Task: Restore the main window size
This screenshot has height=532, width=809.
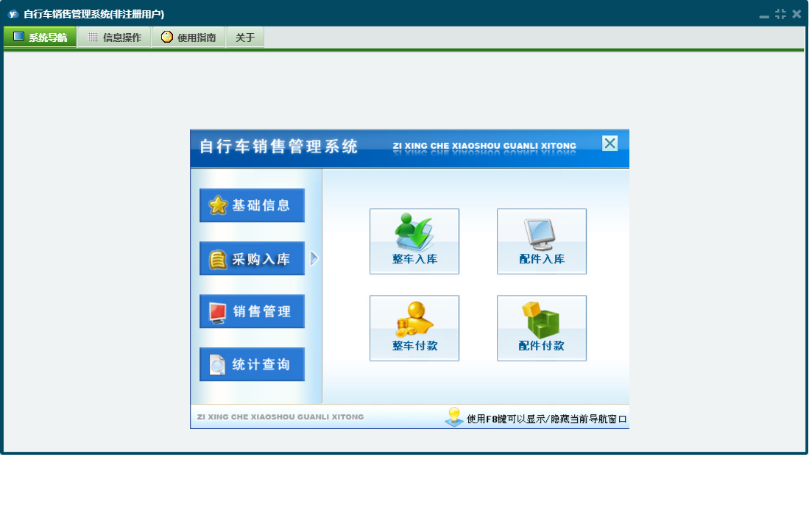Action: click(780, 15)
